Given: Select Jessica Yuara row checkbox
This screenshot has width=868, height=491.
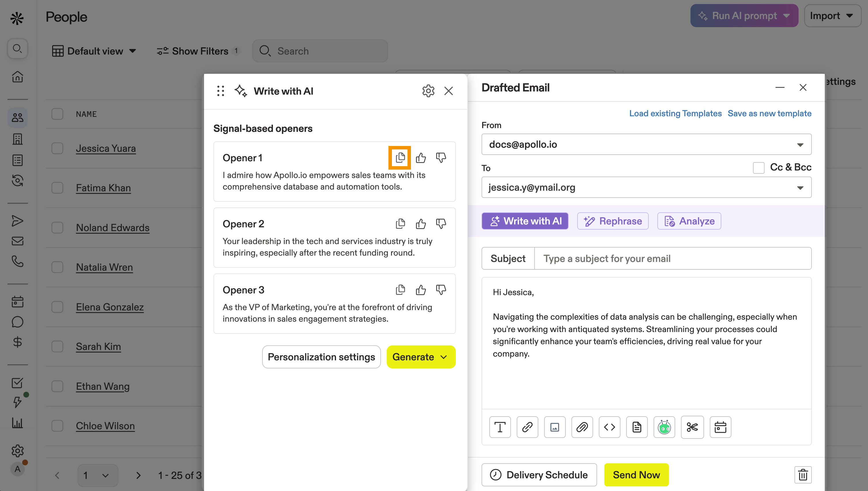Looking at the screenshot, I should pos(57,148).
